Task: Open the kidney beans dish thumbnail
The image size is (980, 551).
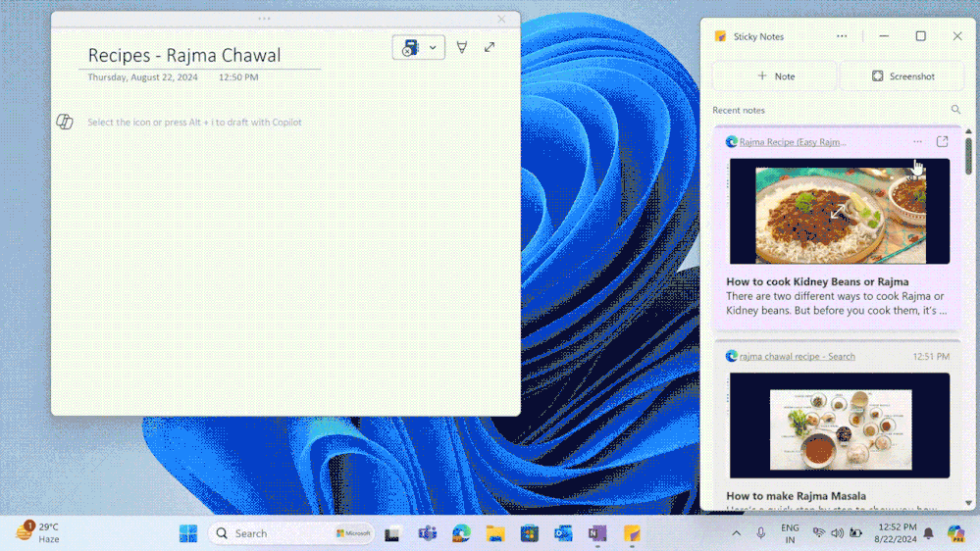Action: pyautogui.click(x=840, y=211)
